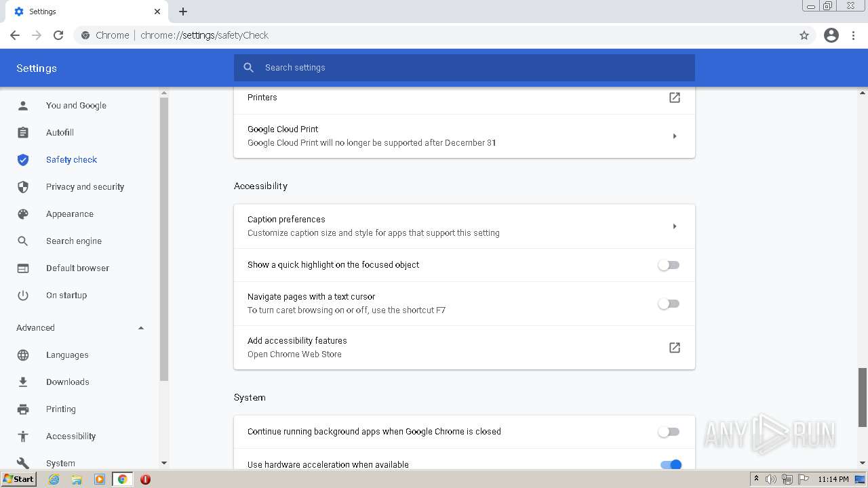The image size is (868, 488).
Task: Go to Safety check section
Action: point(71,160)
